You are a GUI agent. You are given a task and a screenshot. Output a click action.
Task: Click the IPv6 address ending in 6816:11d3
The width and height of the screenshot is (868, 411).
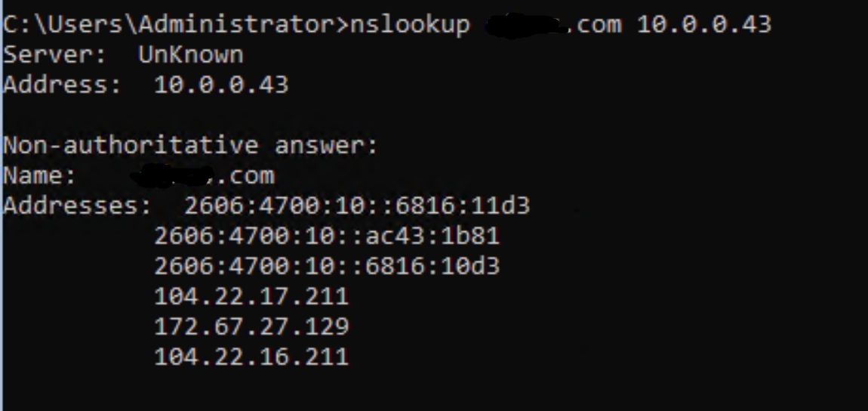tap(357, 205)
